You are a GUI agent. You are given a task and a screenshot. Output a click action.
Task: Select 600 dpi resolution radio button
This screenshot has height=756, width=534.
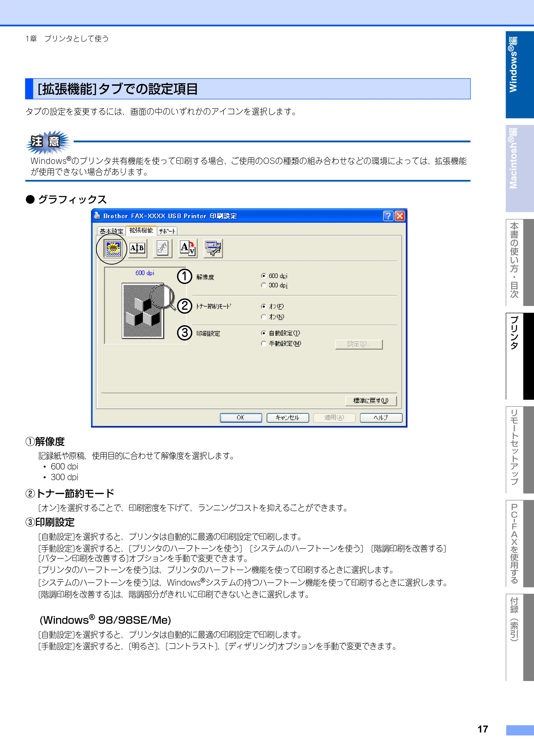coord(263,276)
